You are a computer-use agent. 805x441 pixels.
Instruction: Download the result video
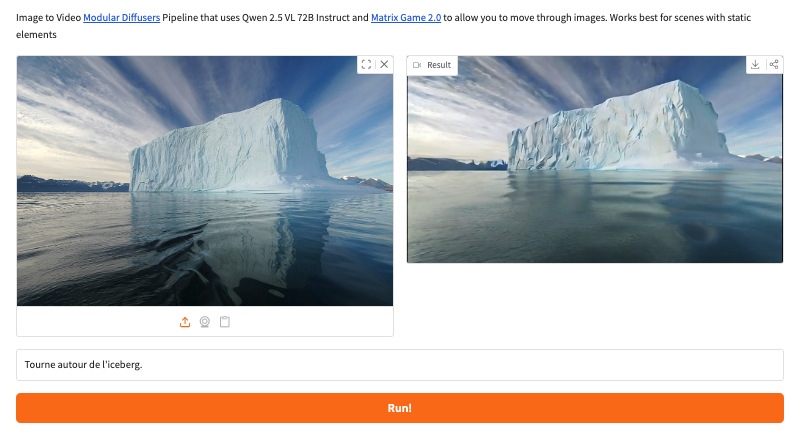pyautogui.click(x=756, y=65)
